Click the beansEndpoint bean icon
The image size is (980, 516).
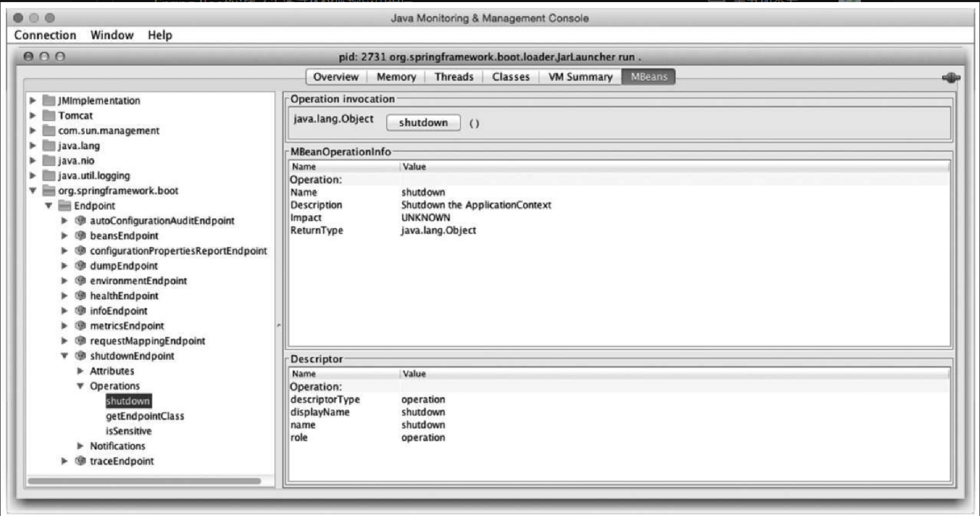pos(81,236)
